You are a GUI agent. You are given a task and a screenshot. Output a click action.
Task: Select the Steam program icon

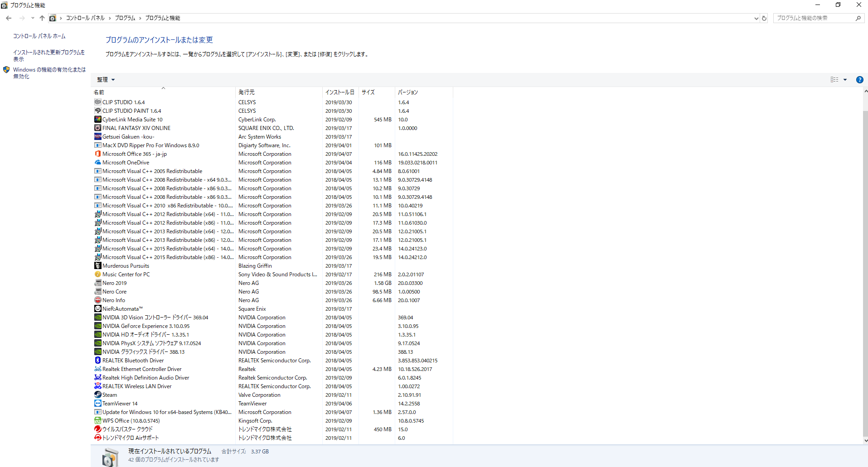[97, 395]
